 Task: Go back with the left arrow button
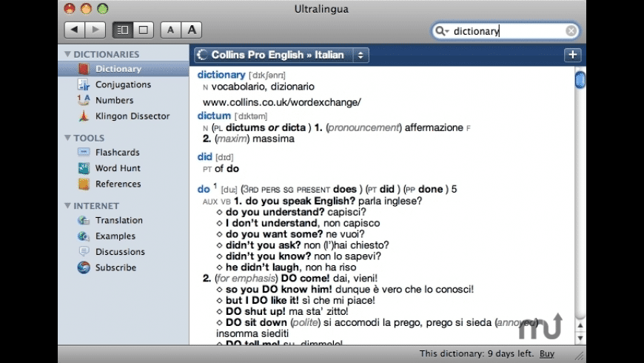74,30
